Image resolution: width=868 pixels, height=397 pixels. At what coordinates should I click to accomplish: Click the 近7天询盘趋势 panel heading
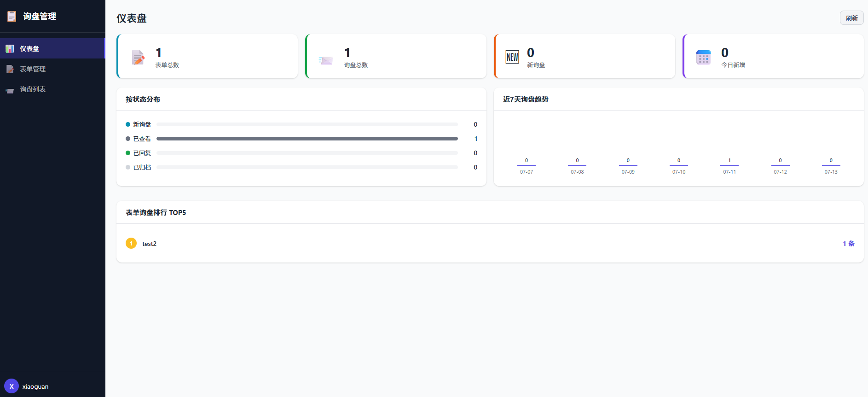[526, 99]
